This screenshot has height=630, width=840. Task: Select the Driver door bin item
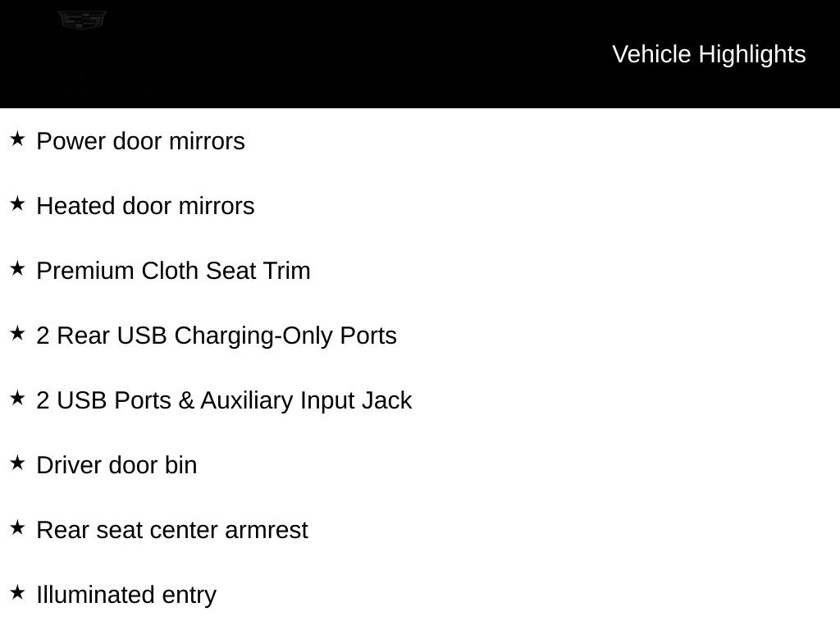click(x=116, y=466)
